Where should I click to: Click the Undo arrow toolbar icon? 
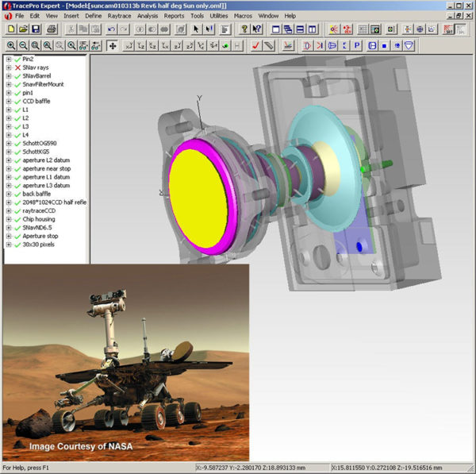(x=111, y=29)
